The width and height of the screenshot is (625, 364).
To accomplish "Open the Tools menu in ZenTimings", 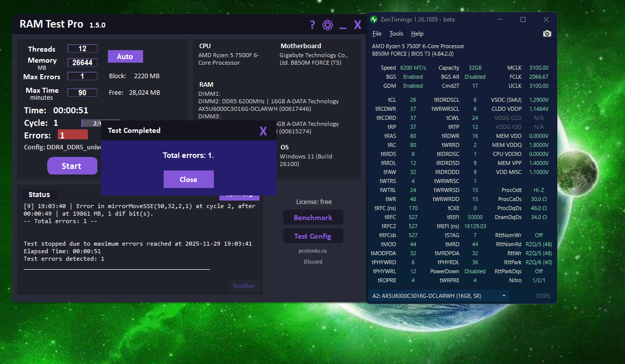I will (396, 34).
